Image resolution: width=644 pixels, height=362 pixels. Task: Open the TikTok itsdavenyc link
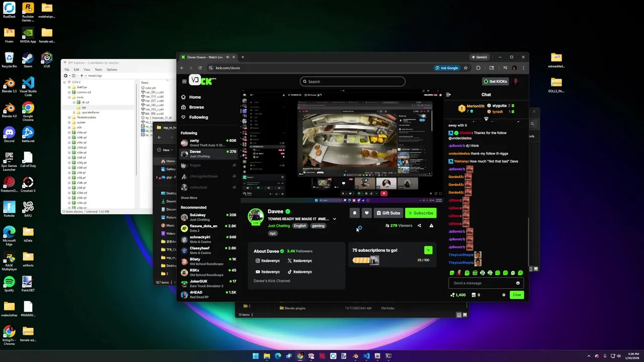[300, 272]
